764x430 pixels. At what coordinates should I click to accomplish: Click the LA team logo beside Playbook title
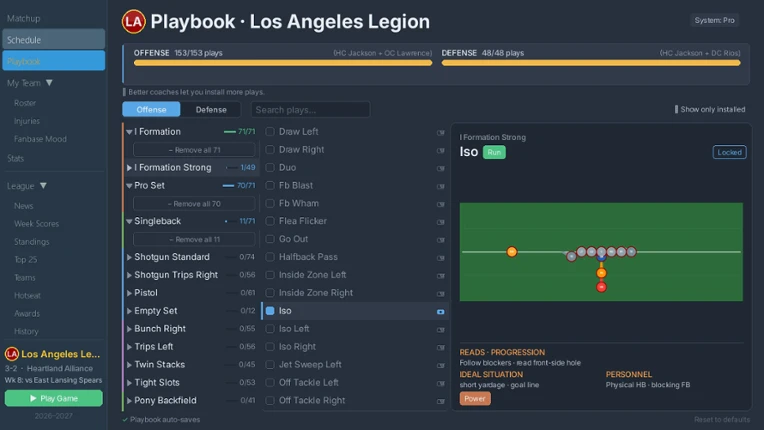[x=134, y=22]
